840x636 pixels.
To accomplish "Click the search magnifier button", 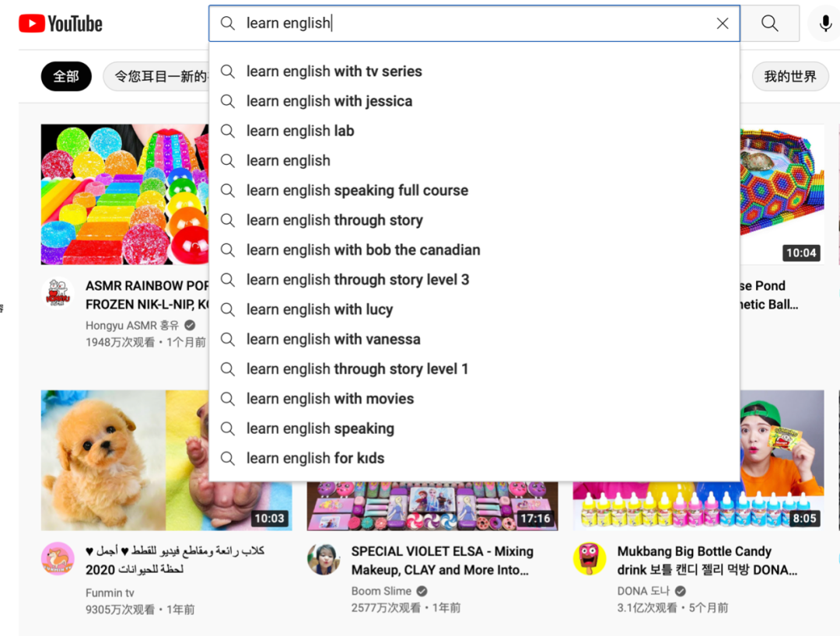I will coord(769,23).
